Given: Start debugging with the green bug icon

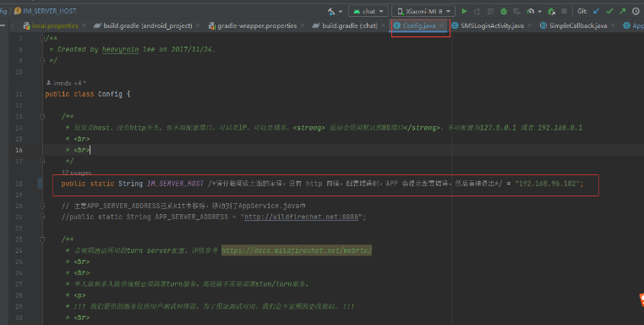Looking at the screenshot, I should 504,11.
